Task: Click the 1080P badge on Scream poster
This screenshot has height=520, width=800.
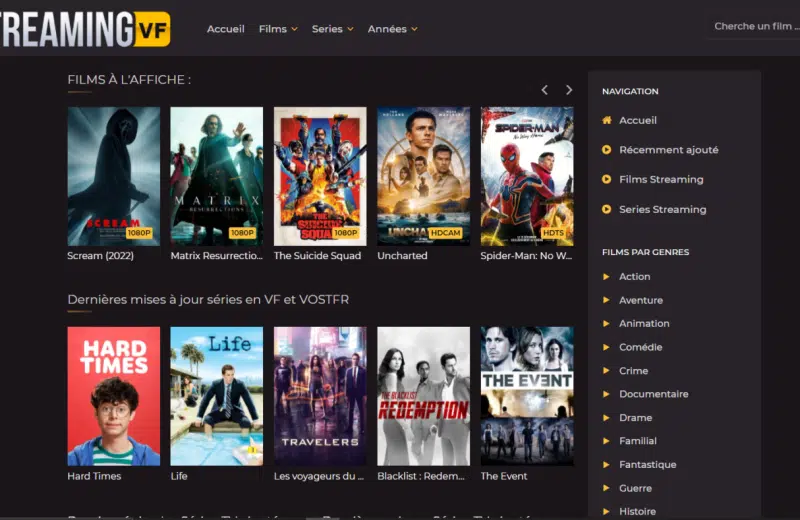Action: [139, 233]
